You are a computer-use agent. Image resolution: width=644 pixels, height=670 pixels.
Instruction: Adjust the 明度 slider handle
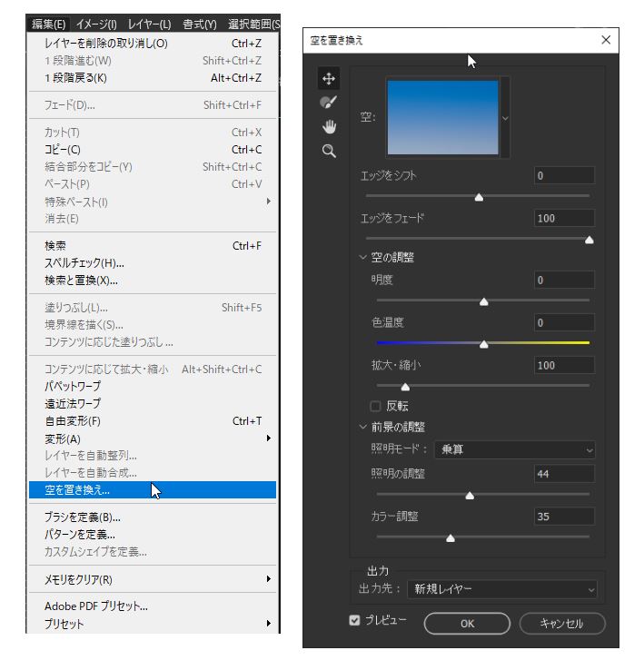point(483,301)
